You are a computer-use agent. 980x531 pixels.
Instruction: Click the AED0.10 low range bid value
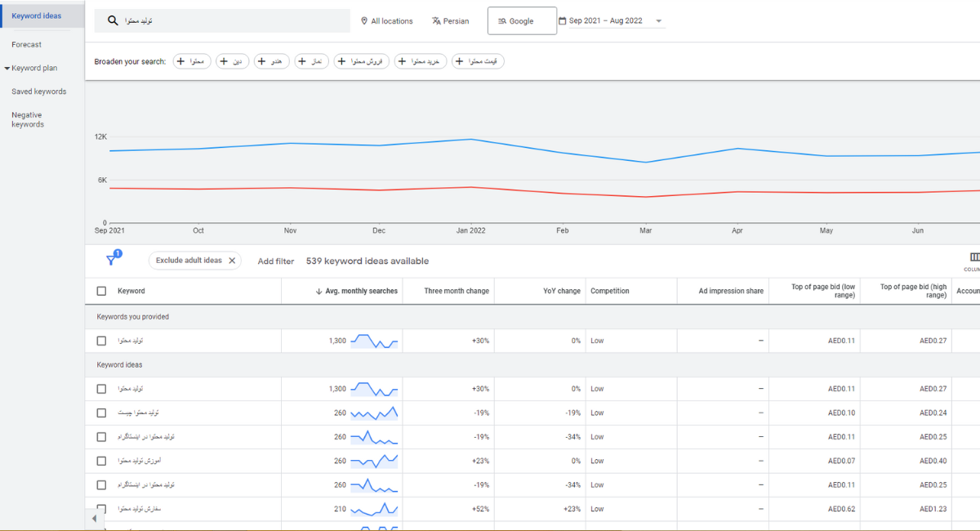point(841,413)
